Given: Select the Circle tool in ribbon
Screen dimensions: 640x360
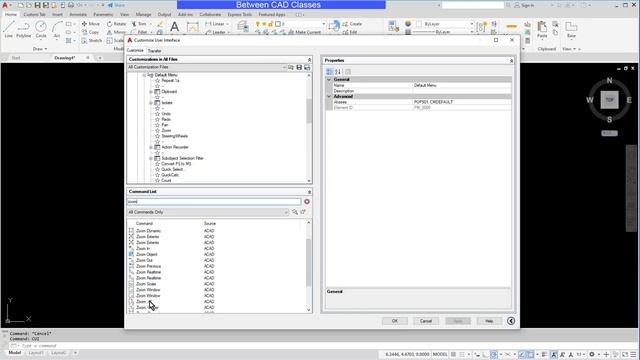Looking at the screenshot, I should point(41,29).
